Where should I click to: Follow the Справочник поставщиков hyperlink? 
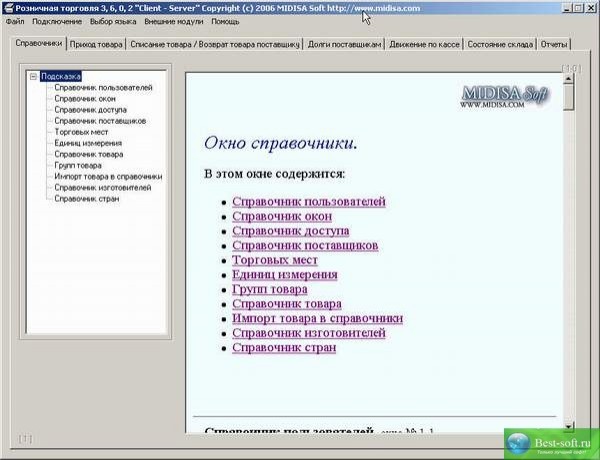[x=305, y=245]
